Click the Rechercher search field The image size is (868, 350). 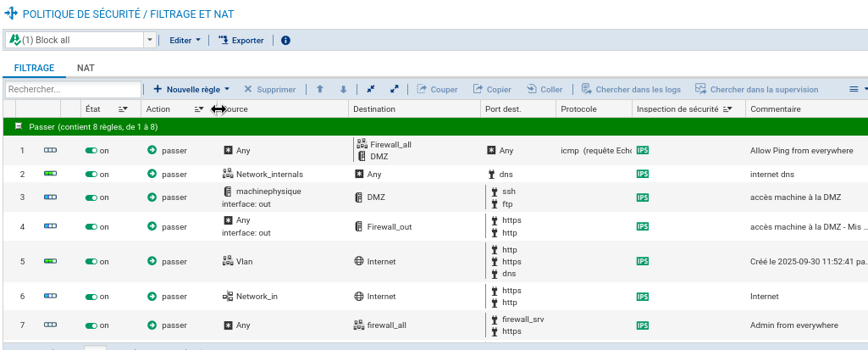coord(72,89)
